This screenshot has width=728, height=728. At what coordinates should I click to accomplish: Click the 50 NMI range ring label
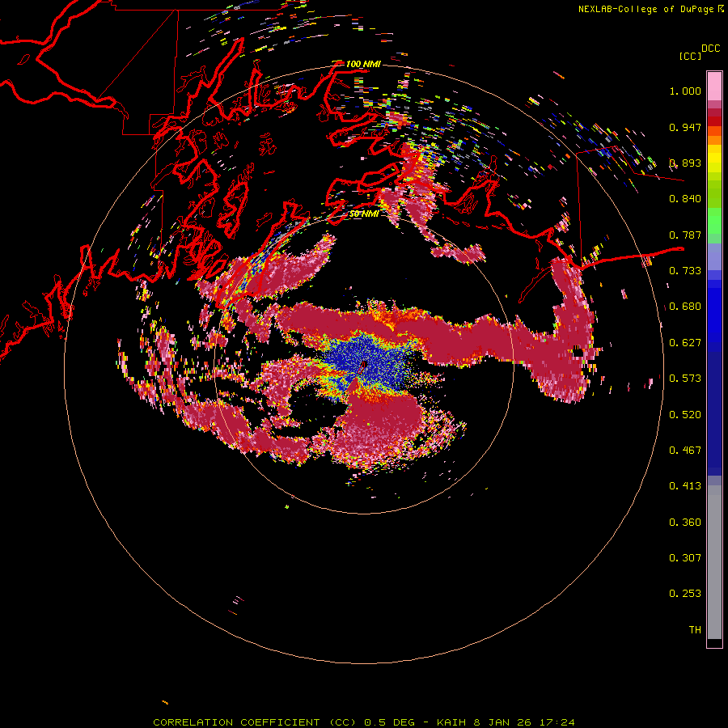(x=363, y=214)
